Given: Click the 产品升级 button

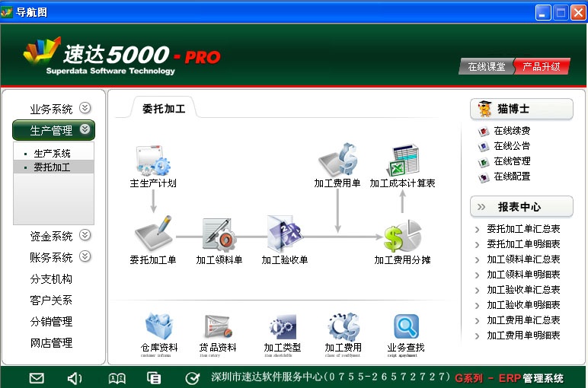Looking at the screenshot, I should coord(542,67).
